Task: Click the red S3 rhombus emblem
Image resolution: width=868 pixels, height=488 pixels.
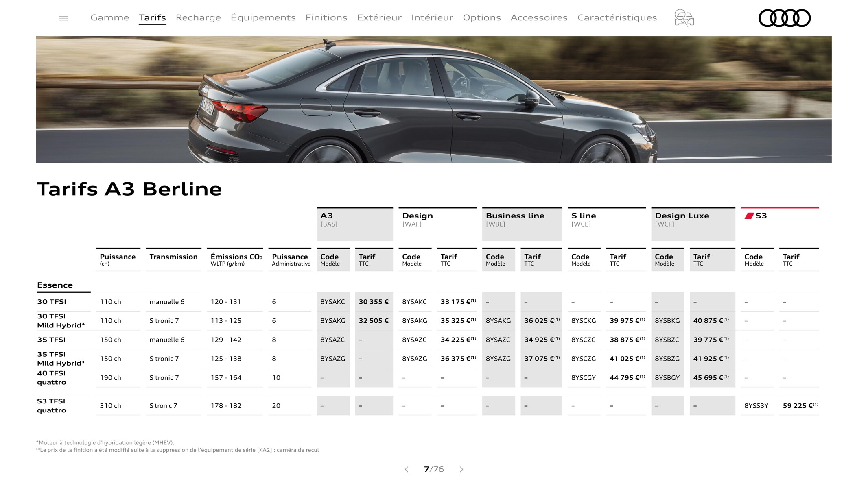Action: click(749, 216)
